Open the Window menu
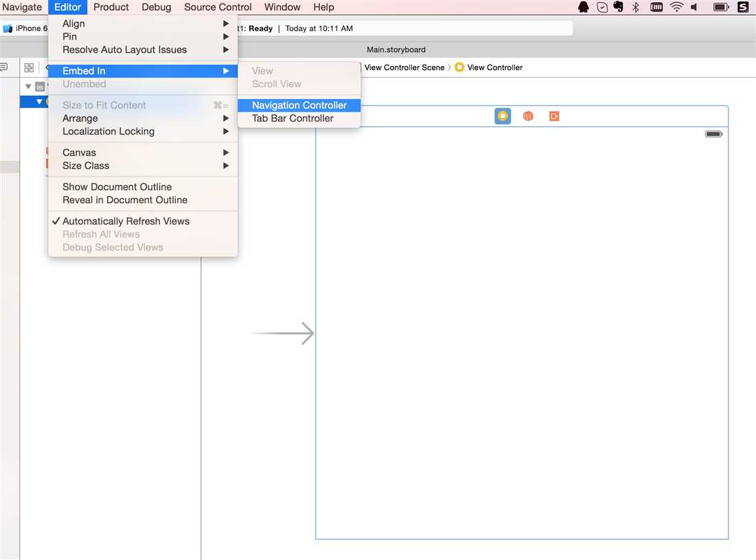The height and width of the screenshot is (560, 756). pyautogui.click(x=282, y=8)
